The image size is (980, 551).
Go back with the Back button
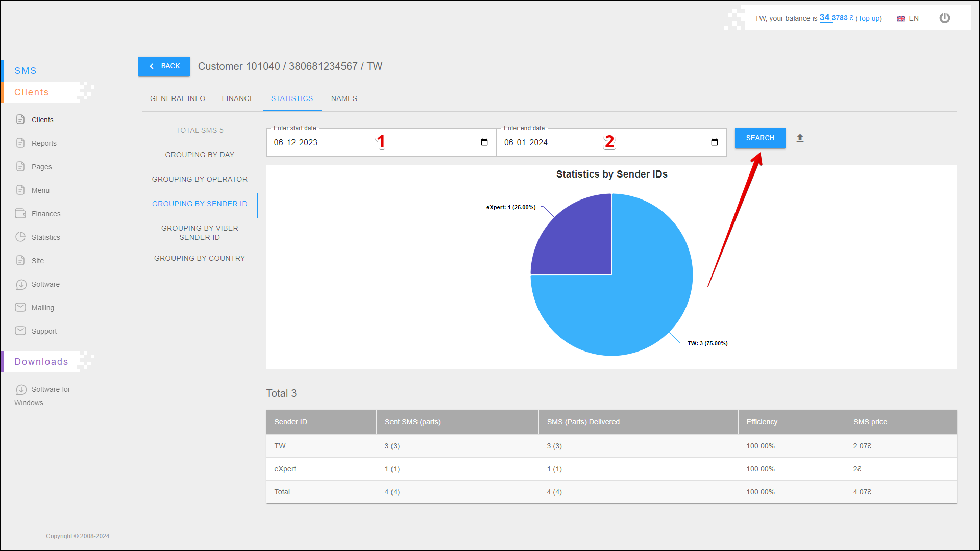coord(164,66)
